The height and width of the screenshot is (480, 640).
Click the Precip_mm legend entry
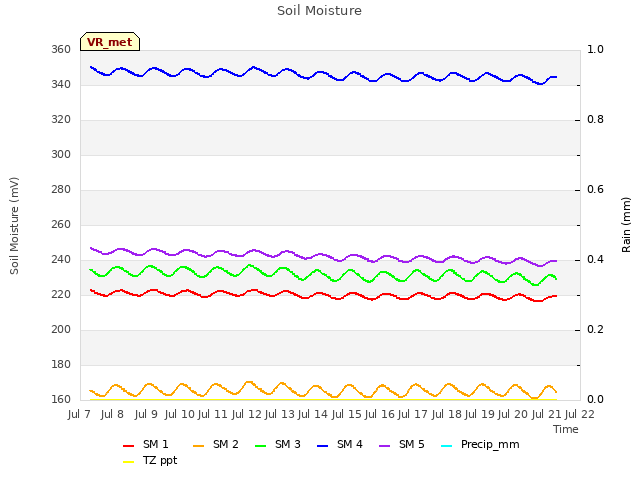(480, 444)
